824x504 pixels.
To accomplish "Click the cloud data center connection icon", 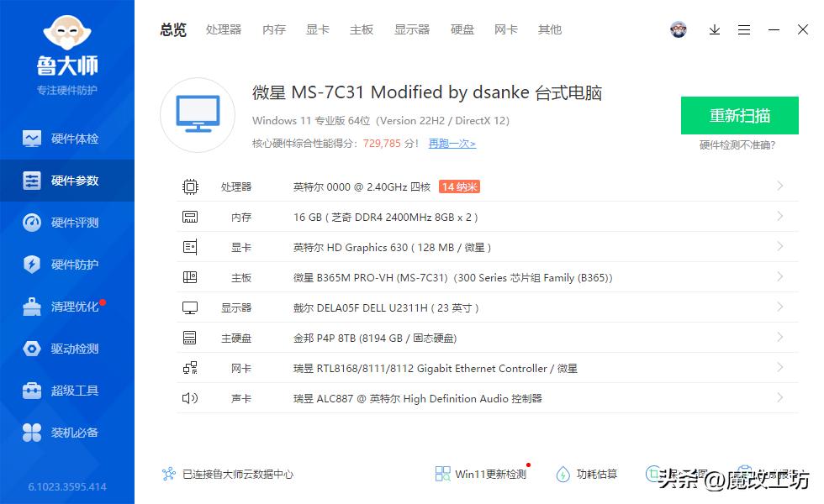I will [168, 474].
